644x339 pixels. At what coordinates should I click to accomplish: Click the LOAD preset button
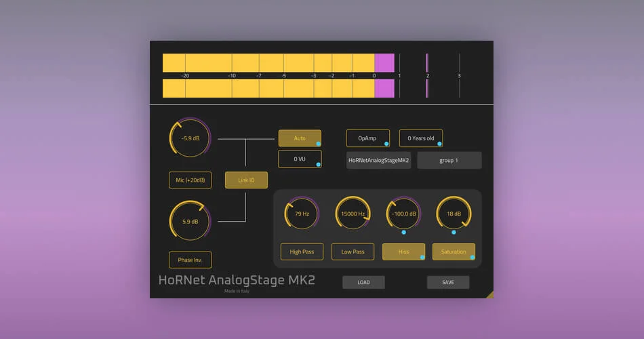(x=363, y=282)
